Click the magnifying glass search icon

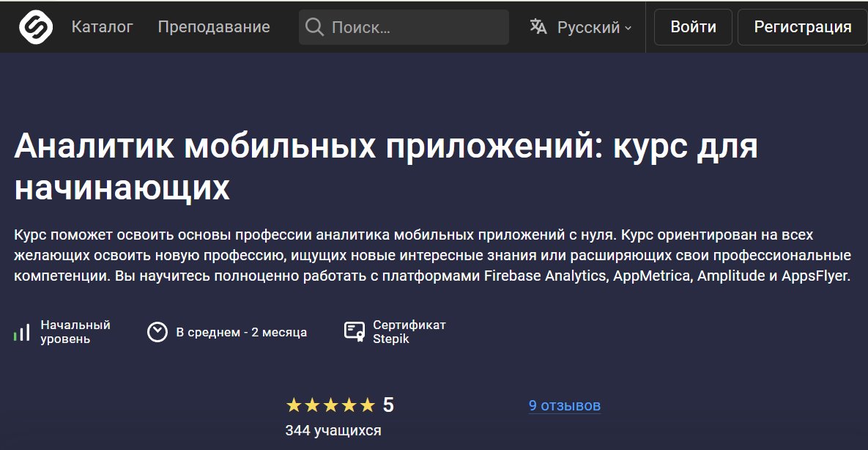click(314, 27)
